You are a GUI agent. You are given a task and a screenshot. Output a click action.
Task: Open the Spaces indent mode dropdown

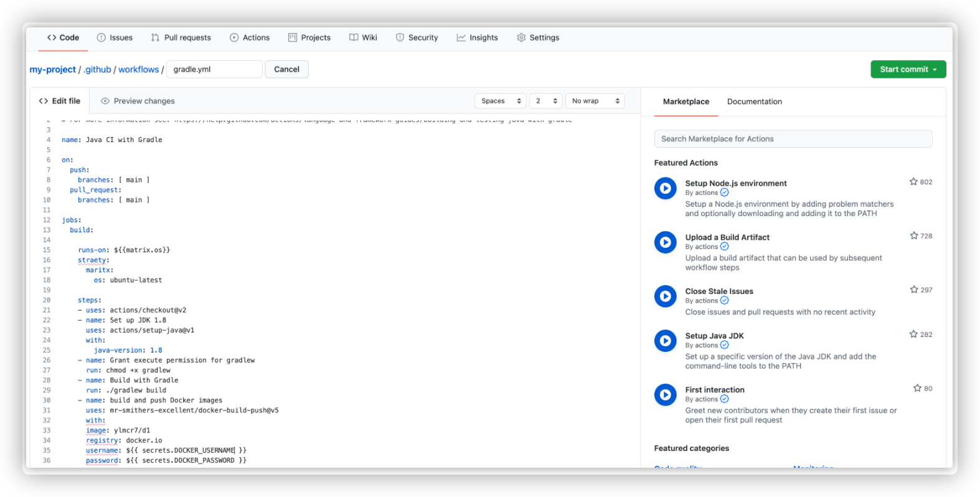point(501,101)
